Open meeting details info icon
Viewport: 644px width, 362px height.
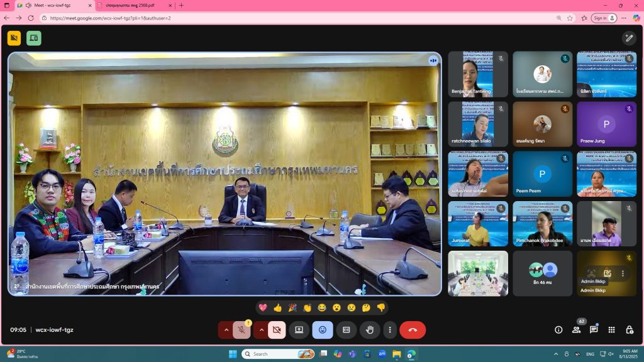[x=558, y=329]
